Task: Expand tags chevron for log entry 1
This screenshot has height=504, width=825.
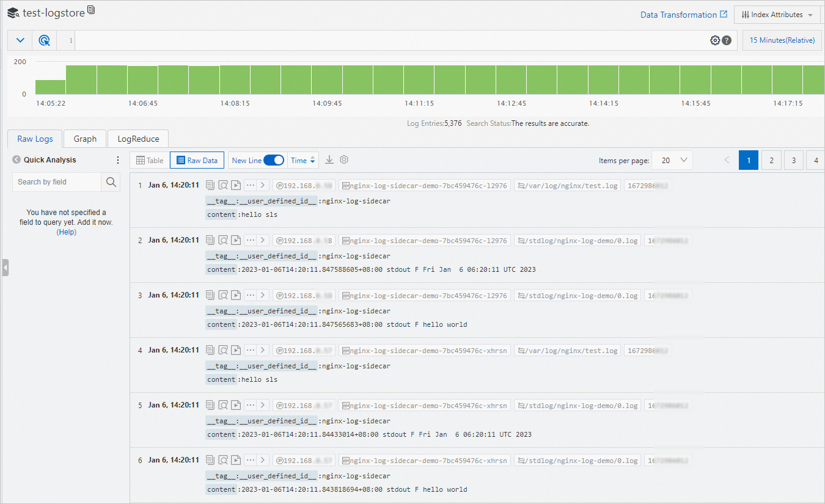Action: [263, 185]
